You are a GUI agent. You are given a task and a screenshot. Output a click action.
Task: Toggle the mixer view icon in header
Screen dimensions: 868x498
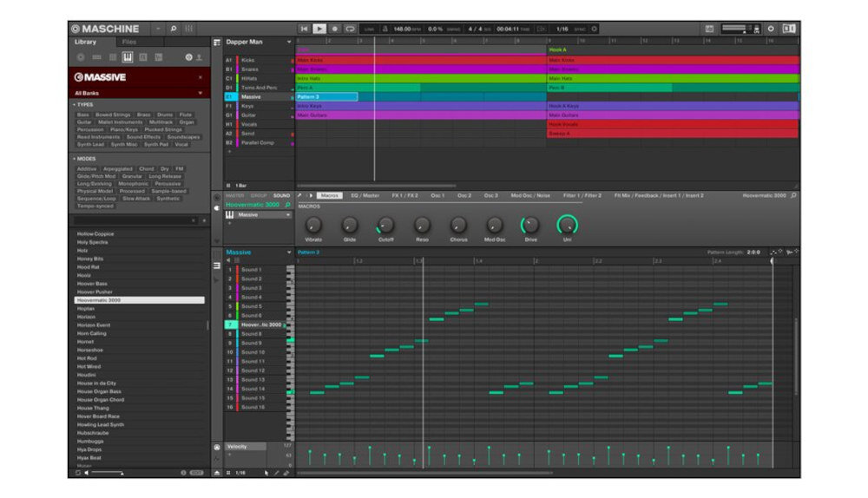[x=188, y=29]
